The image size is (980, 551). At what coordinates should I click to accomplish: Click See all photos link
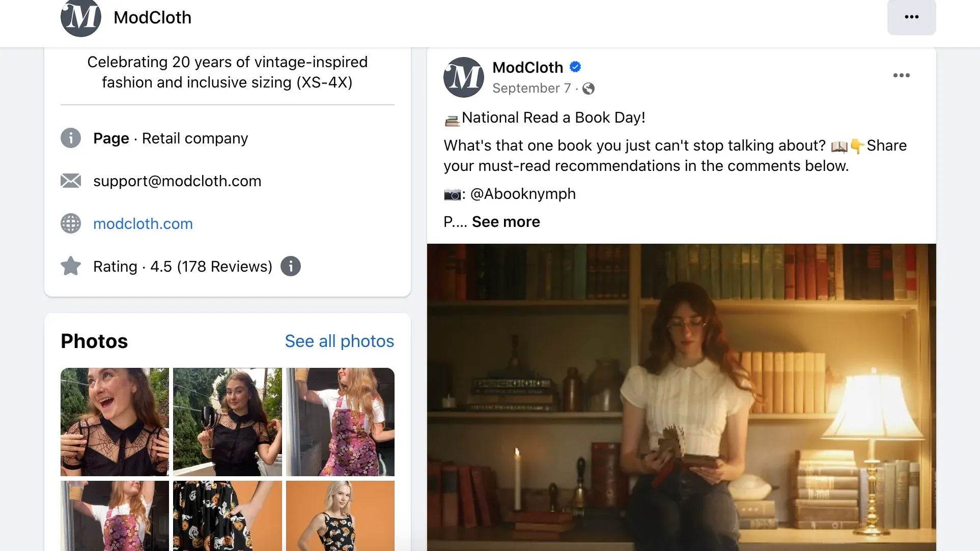(x=339, y=341)
